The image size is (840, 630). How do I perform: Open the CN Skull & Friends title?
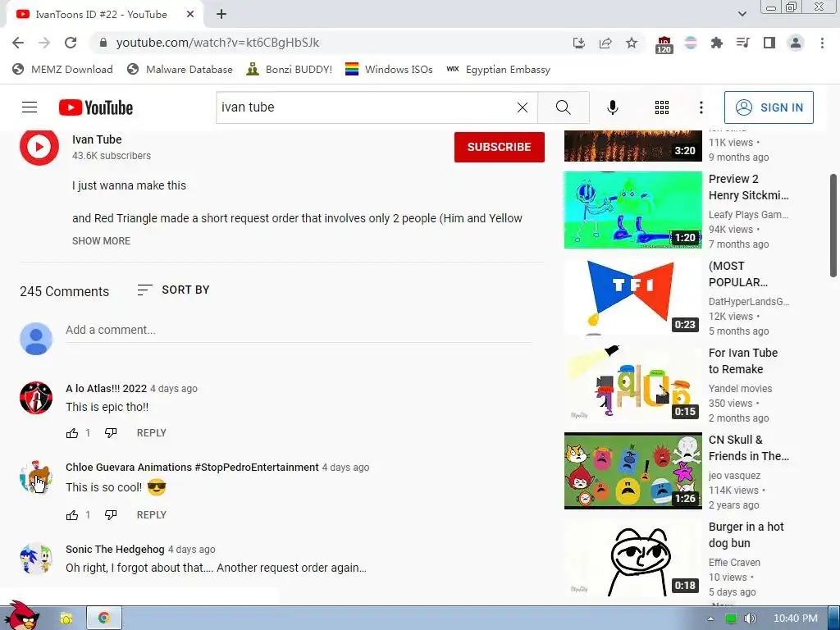coord(748,448)
